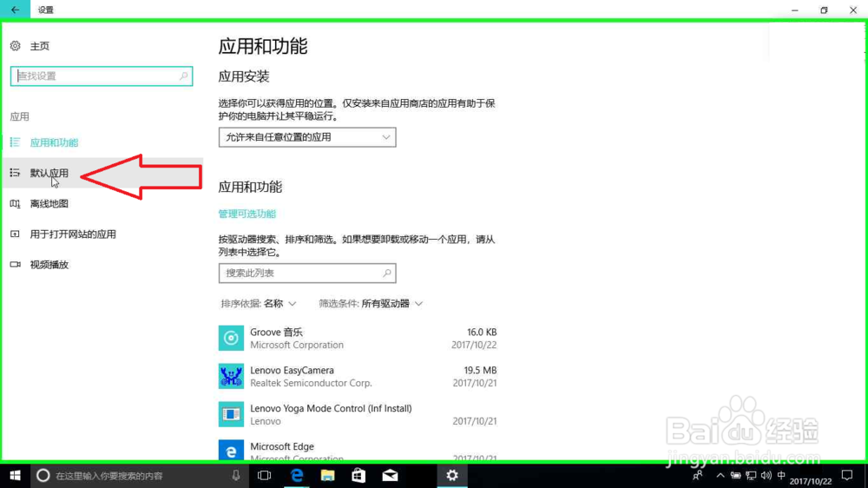The width and height of the screenshot is (868, 488).
Task: Click the magnifier in settings search box
Action: click(184, 76)
